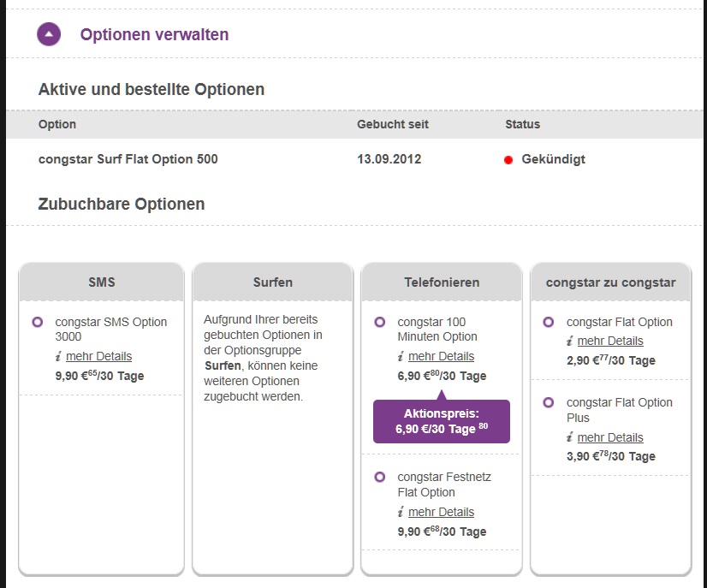Click the congstar zu congstar column header
707x588 pixels.
point(610,282)
